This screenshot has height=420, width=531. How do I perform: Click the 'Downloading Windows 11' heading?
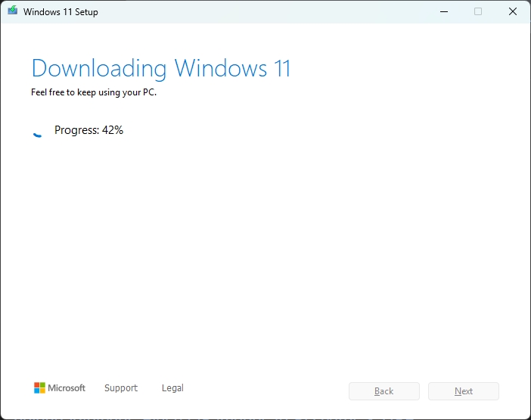coord(161,69)
